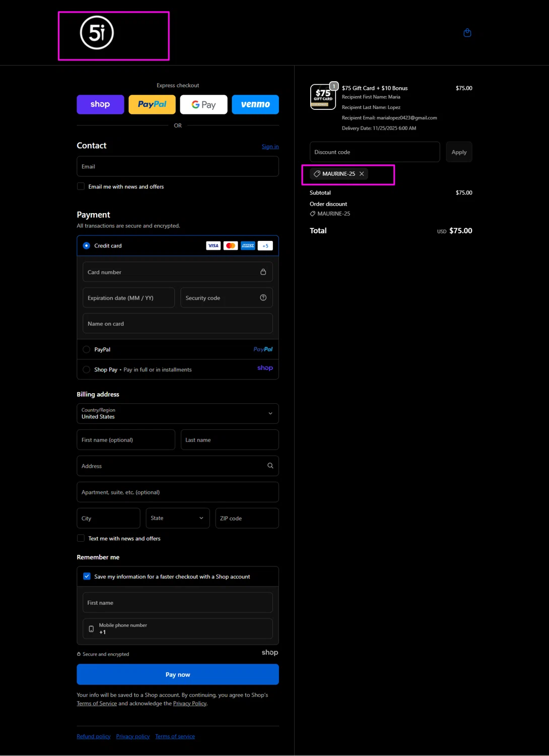This screenshot has width=549, height=756.
Task: Enable Text me with news and offers
Action: point(81,538)
